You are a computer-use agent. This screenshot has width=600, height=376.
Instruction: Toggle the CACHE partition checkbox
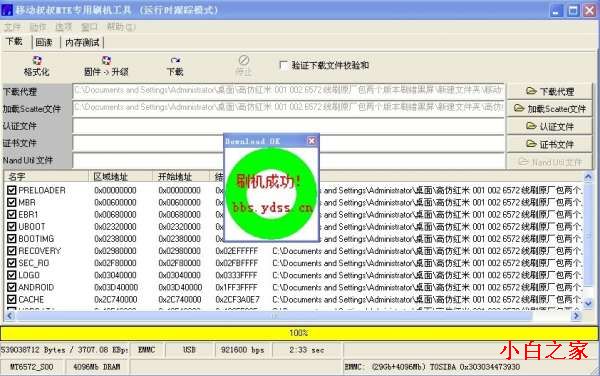point(11,299)
